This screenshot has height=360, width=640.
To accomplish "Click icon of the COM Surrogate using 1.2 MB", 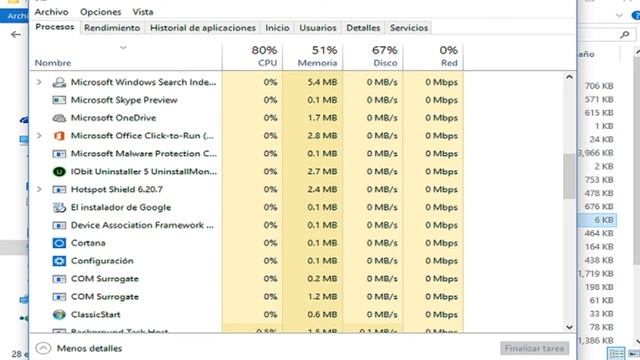I will pyautogui.click(x=59, y=297).
